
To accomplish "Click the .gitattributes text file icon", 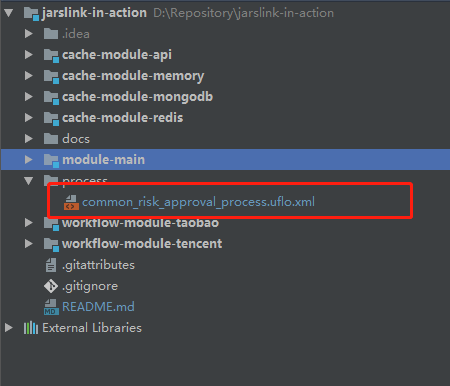I will click(x=51, y=265).
